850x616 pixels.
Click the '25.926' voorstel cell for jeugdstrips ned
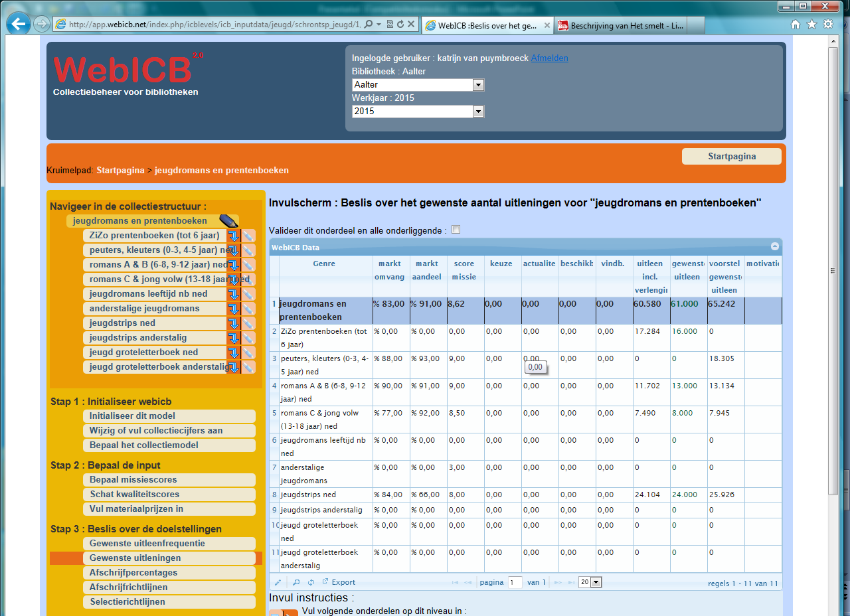coord(726,495)
